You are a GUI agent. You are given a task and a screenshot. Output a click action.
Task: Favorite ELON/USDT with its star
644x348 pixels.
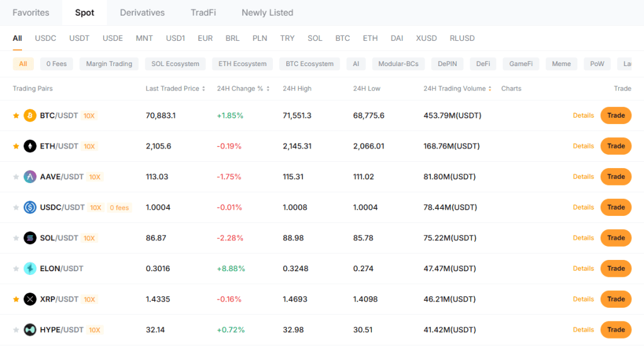[16, 269]
